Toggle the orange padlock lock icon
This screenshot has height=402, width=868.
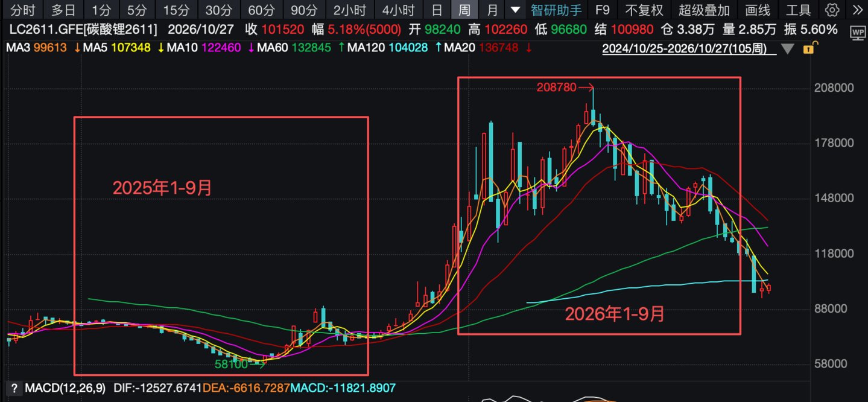(x=809, y=49)
